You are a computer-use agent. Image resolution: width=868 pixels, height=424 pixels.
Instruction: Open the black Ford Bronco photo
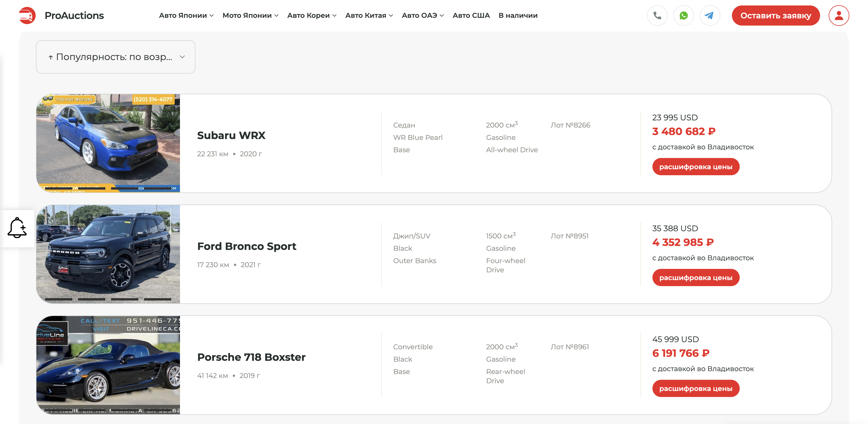coord(108,254)
